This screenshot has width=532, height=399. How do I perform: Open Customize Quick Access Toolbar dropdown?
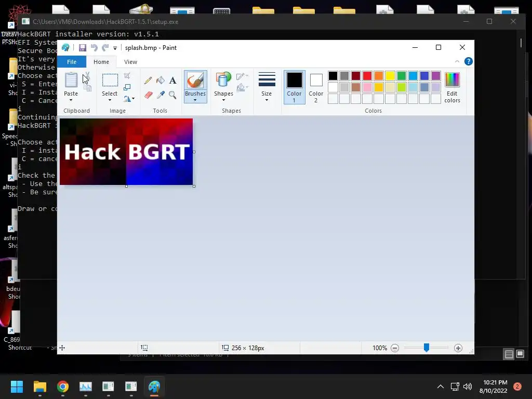[115, 48]
